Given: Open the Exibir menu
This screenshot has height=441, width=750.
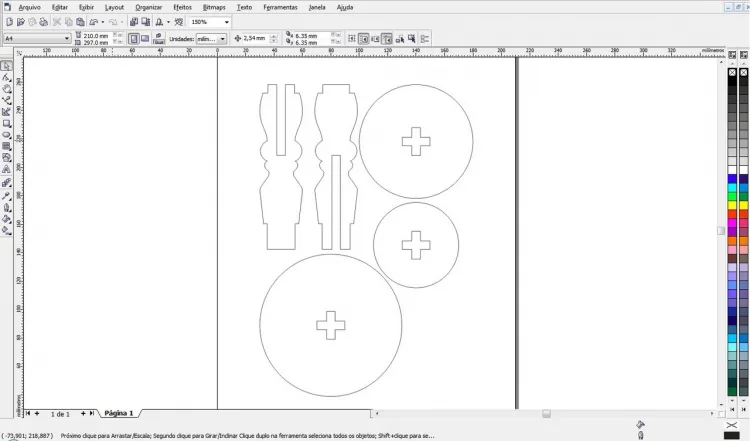Looking at the screenshot, I should [87, 7].
